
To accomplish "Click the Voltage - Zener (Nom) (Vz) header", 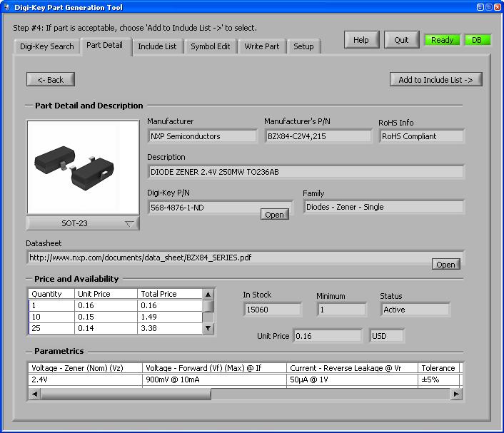I will click(x=85, y=368).
